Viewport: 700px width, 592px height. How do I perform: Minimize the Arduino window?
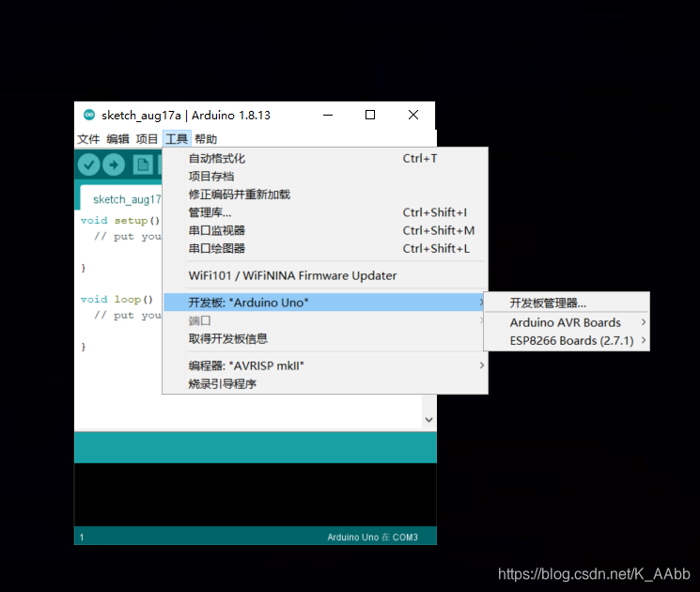tap(328, 116)
